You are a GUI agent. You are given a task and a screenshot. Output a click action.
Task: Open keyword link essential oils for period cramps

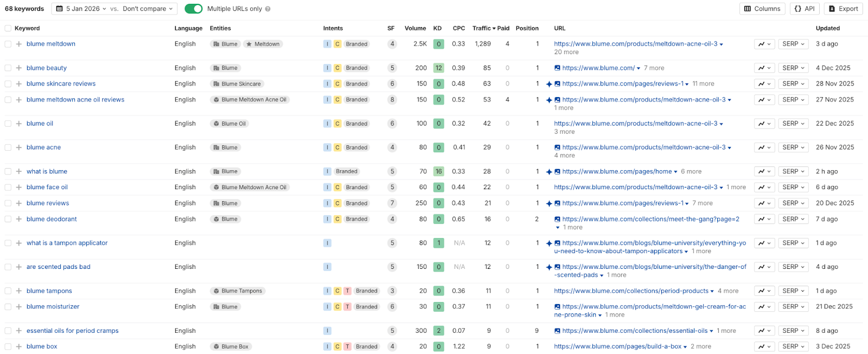(x=72, y=331)
